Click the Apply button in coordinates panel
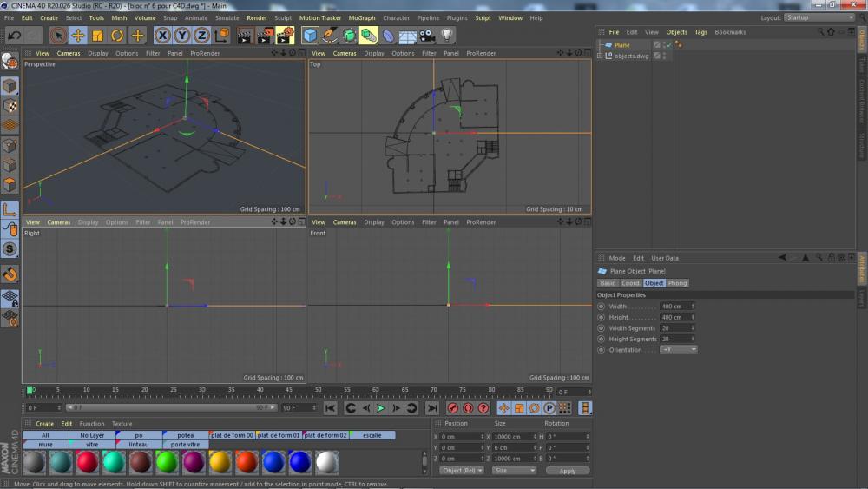Screen dimensions: 868x489 tap(567, 471)
